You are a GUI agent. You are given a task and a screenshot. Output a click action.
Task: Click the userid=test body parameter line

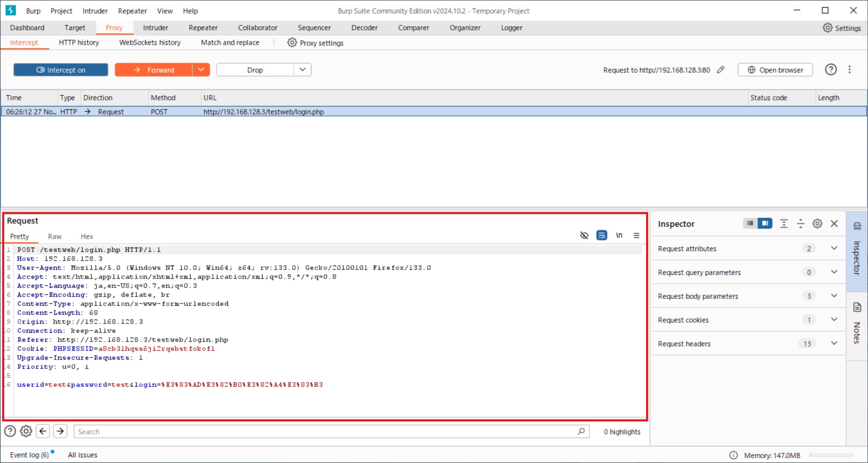170,385
